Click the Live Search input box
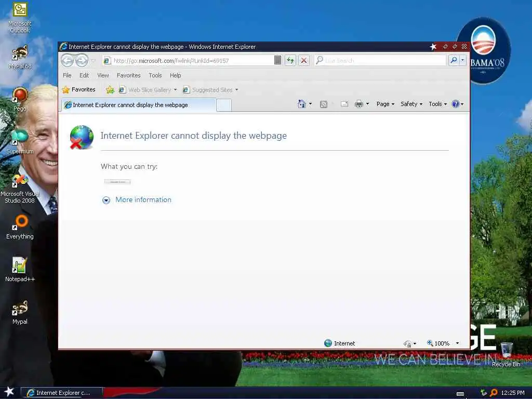Image resolution: width=532 pixels, height=399 pixels. (x=380, y=60)
